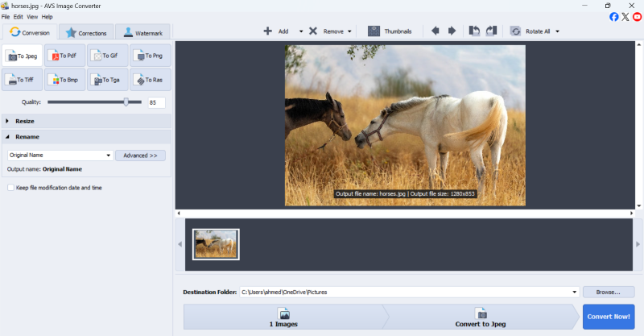Choose the To Gif output format
The height and width of the screenshot is (336, 644).
108,56
